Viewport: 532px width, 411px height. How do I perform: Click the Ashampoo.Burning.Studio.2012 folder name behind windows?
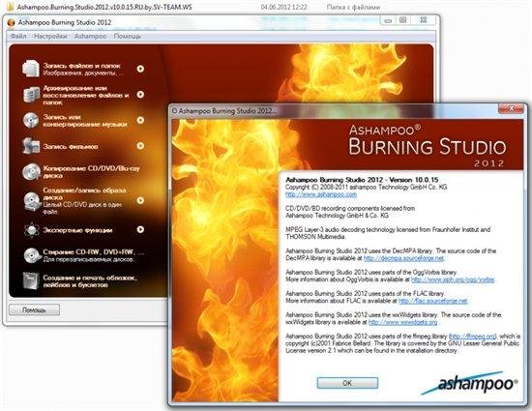pos(104,7)
